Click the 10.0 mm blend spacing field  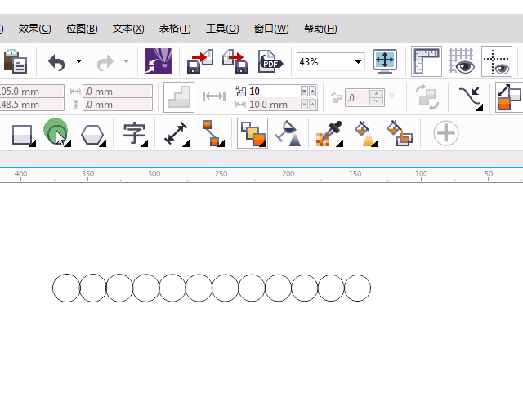pyautogui.click(x=275, y=105)
